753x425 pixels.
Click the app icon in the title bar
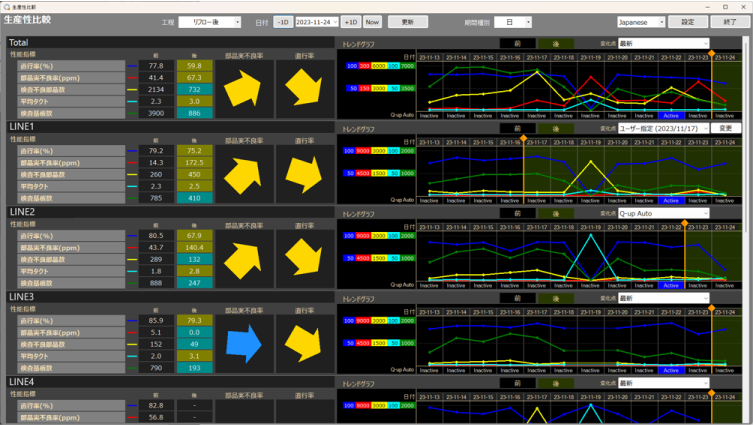[x=7, y=7]
